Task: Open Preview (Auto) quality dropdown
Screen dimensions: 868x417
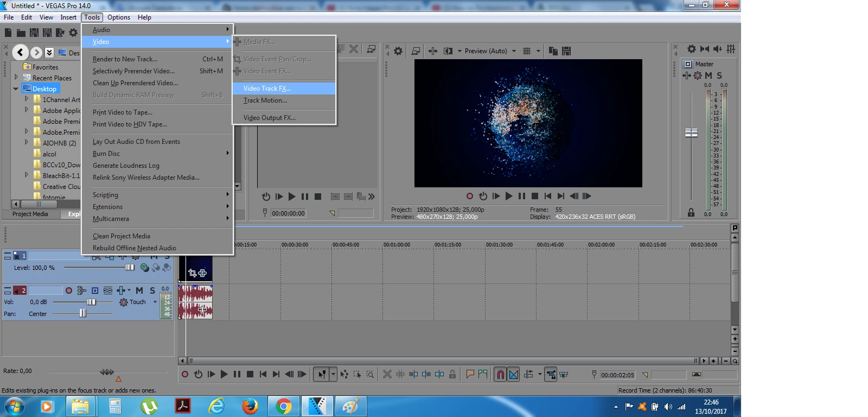Action: tap(490, 51)
